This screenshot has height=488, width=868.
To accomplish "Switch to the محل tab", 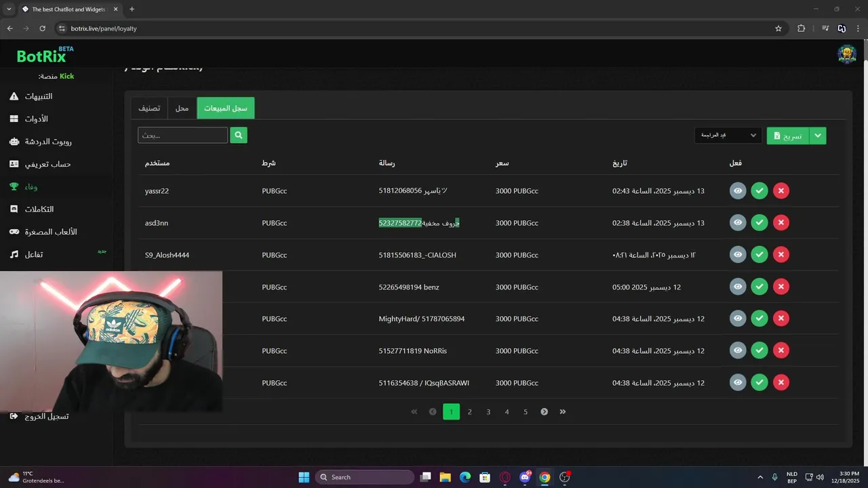I will click(x=182, y=108).
